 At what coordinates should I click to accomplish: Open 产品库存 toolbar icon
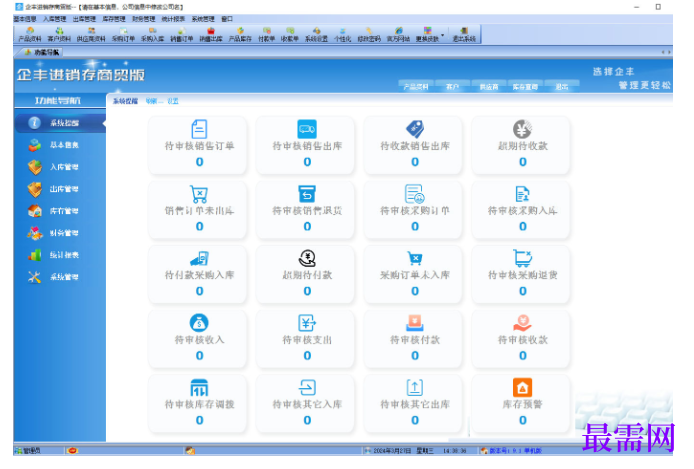point(240,35)
